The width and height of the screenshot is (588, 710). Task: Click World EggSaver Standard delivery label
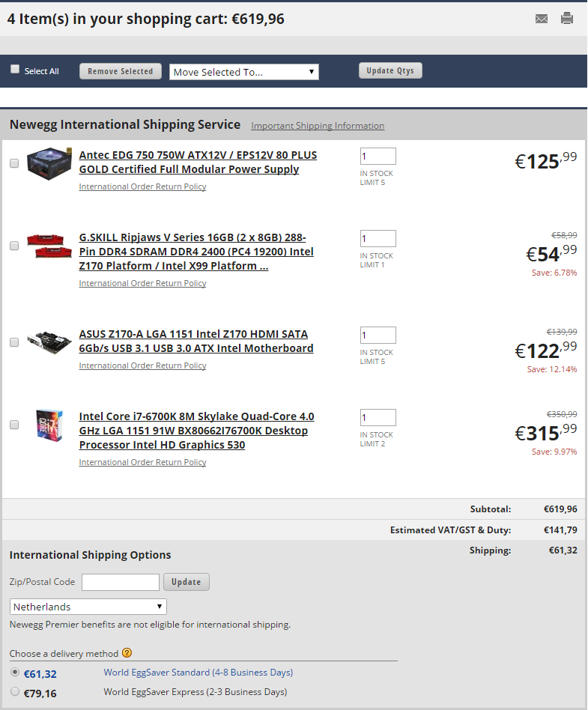tap(198, 673)
